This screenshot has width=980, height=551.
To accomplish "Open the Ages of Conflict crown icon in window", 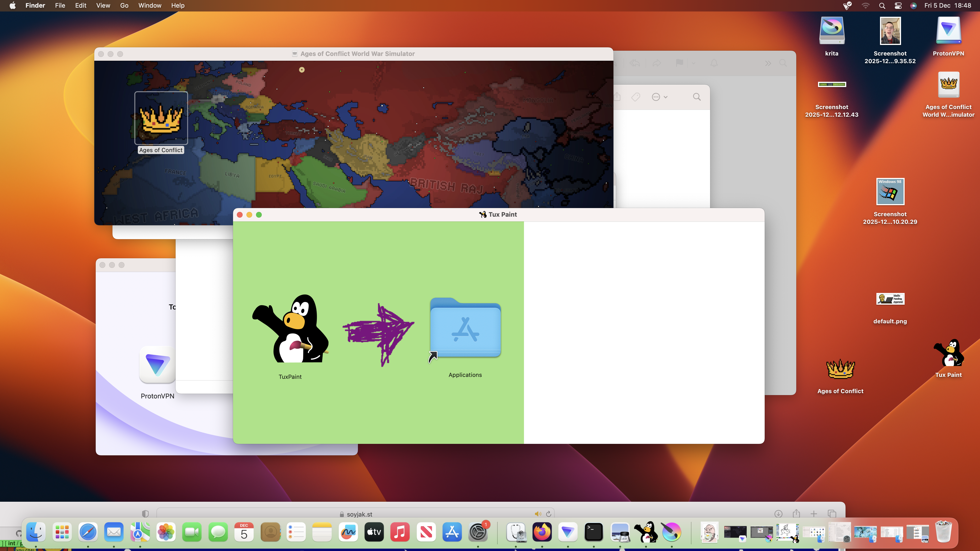I will pos(161,118).
